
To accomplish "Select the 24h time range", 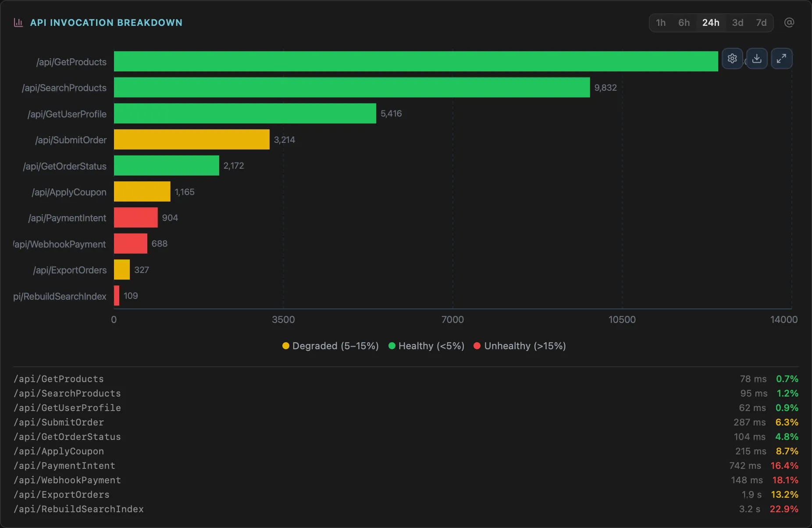I will [x=710, y=23].
